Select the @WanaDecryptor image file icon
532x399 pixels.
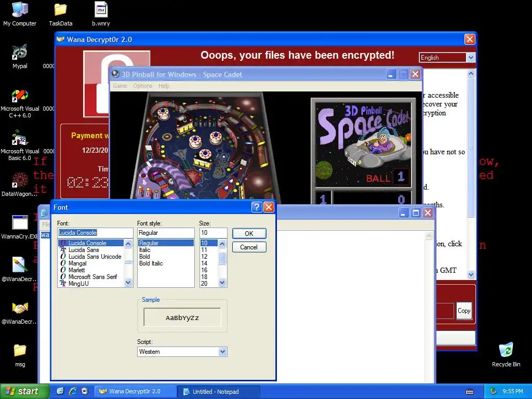(20, 270)
